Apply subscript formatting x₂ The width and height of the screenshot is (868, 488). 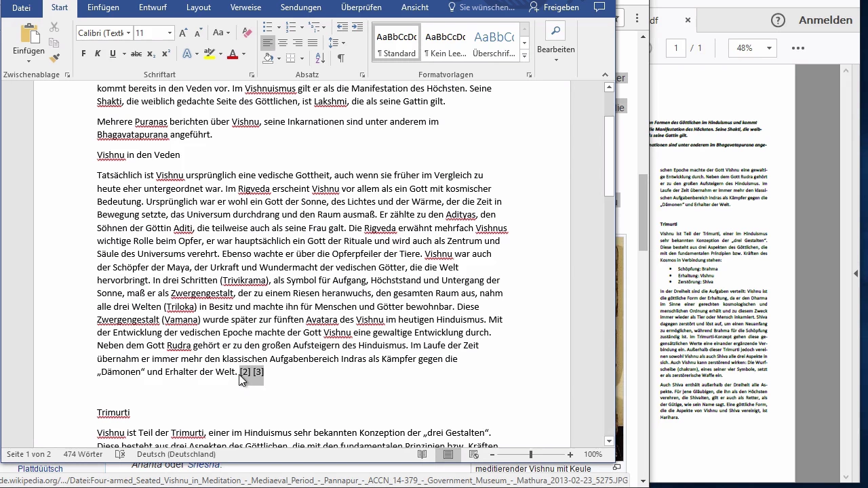click(x=151, y=54)
